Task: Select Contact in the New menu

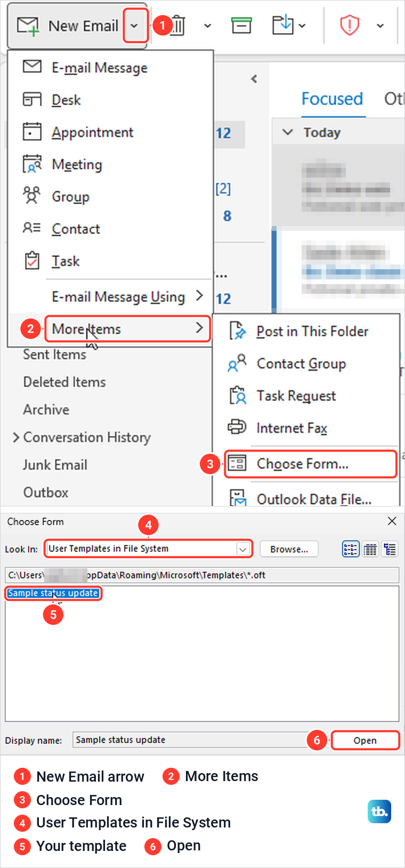Action: pyautogui.click(x=110, y=229)
